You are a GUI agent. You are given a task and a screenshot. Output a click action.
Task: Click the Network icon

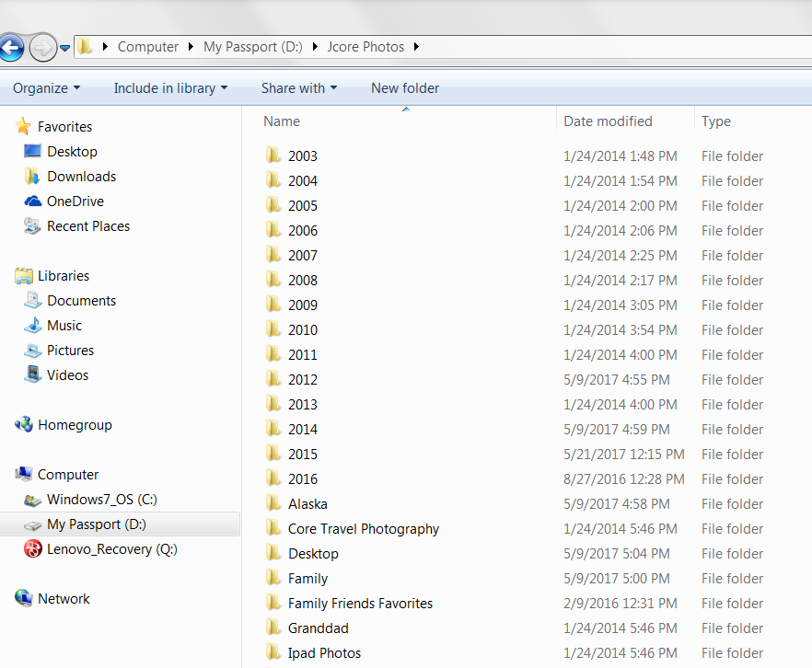pyautogui.click(x=23, y=598)
